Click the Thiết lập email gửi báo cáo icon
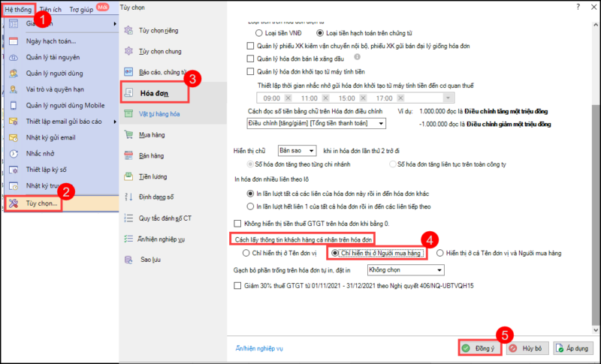 pyautogui.click(x=14, y=122)
